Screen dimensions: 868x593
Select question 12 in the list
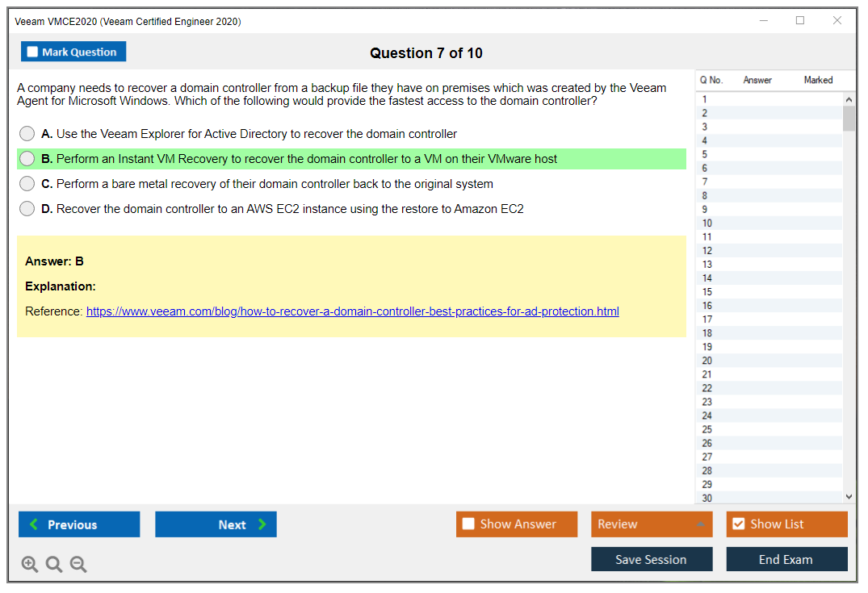pos(707,251)
